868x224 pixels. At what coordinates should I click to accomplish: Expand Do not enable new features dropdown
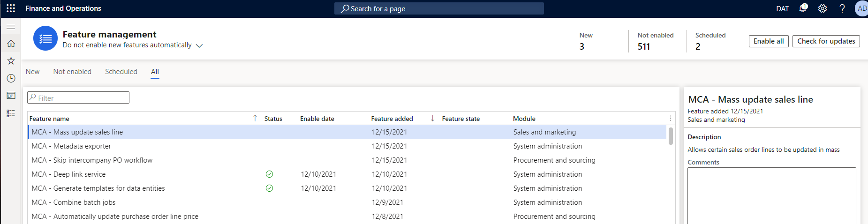[x=199, y=45]
